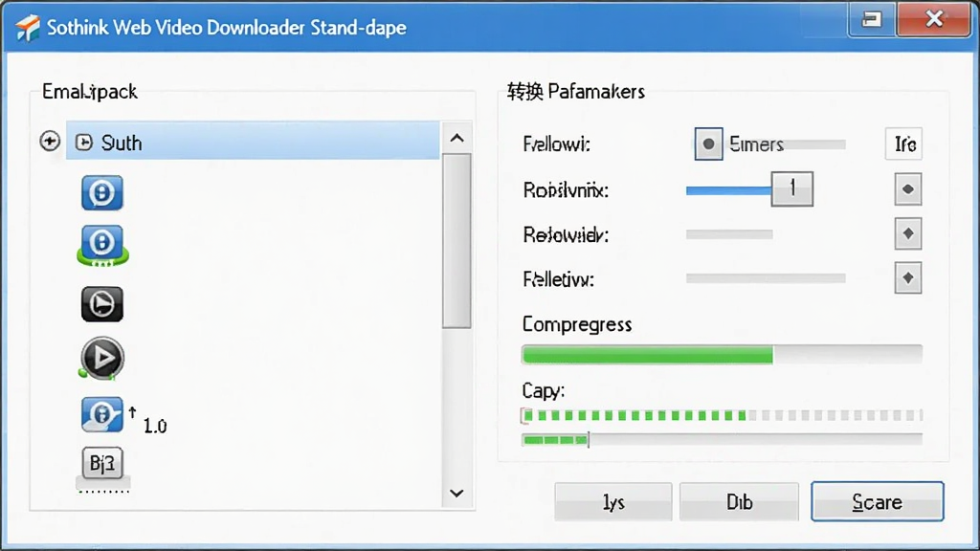Click the diamond button right of Felletivx
980x551 pixels.
pyautogui.click(x=908, y=278)
